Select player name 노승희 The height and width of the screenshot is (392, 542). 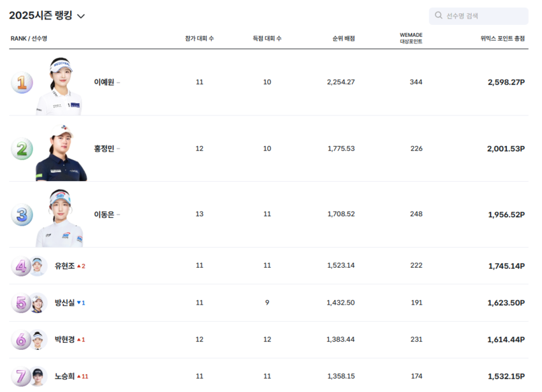tap(64, 377)
